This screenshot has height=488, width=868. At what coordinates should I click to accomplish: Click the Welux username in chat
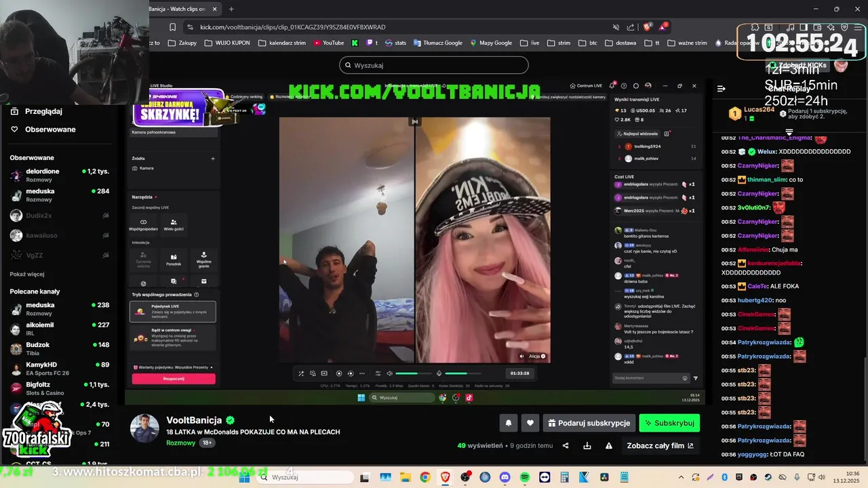pos(766,152)
